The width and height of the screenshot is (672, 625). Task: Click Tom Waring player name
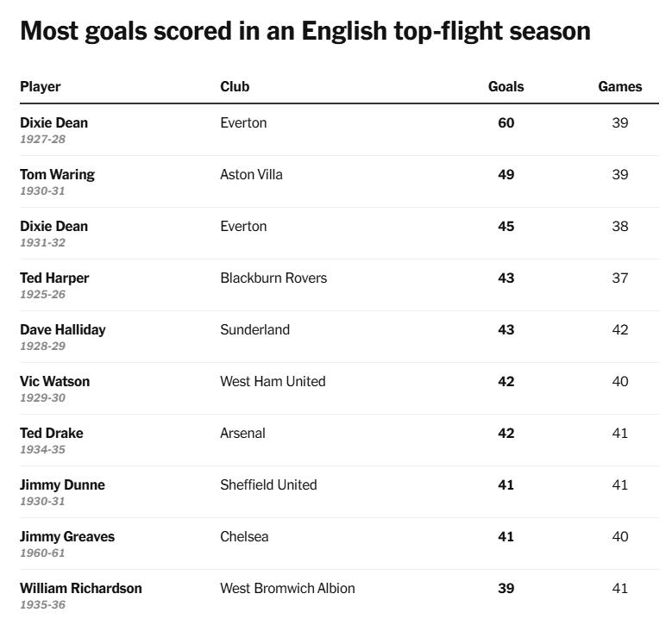[x=57, y=174]
